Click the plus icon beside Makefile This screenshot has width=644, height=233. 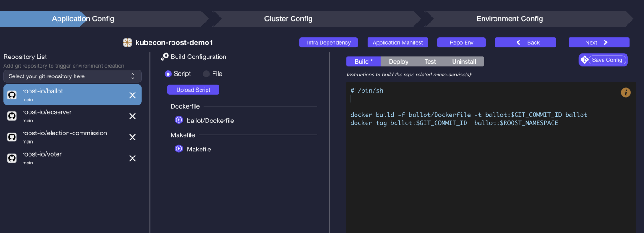pyautogui.click(x=179, y=149)
